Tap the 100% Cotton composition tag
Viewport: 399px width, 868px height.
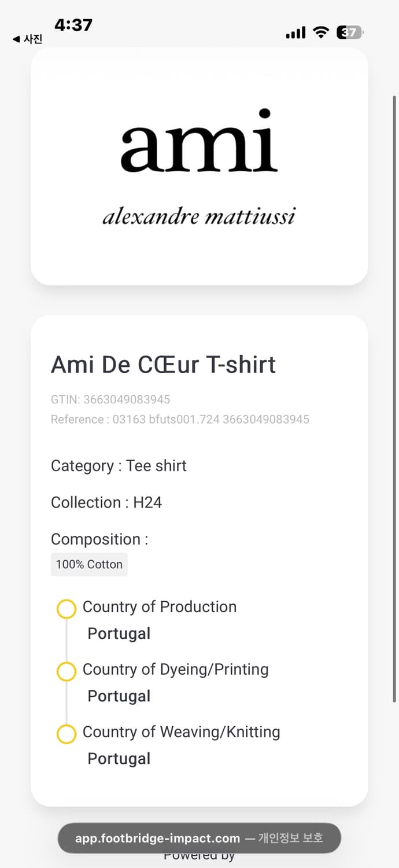(89, 564)
